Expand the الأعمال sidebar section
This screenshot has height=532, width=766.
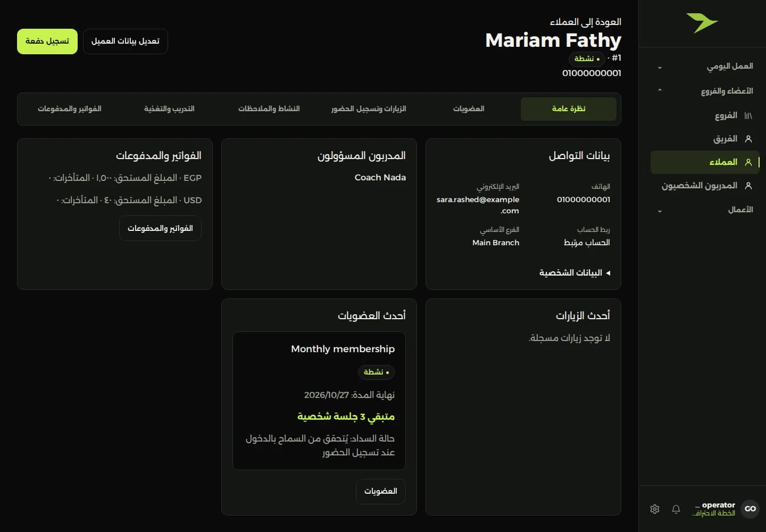pyautogui.click(x=705, y=210)
